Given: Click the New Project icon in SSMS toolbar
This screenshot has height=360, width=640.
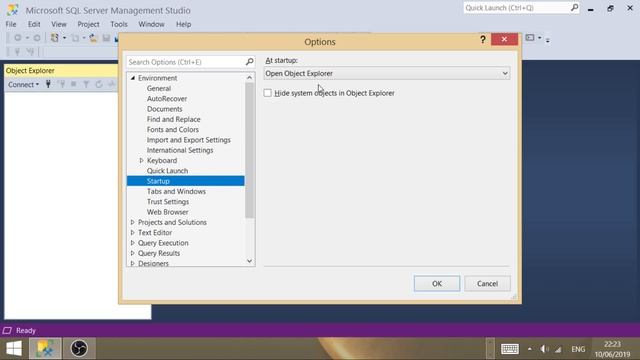Looking at the screenshot, I should [x=54, y=38].
